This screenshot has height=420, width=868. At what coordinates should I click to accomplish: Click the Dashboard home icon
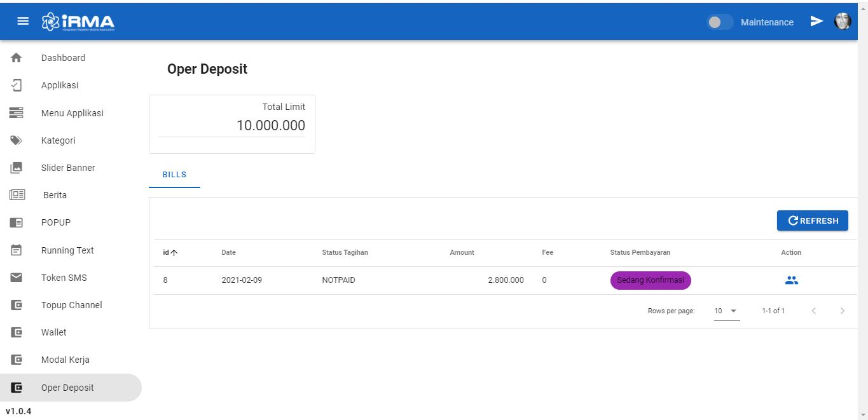17,58
